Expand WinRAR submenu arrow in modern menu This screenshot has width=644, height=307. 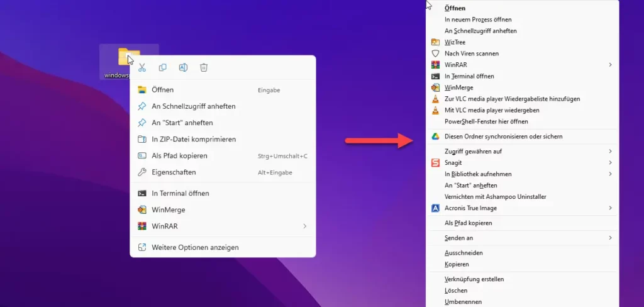click(x=305, y=226)
